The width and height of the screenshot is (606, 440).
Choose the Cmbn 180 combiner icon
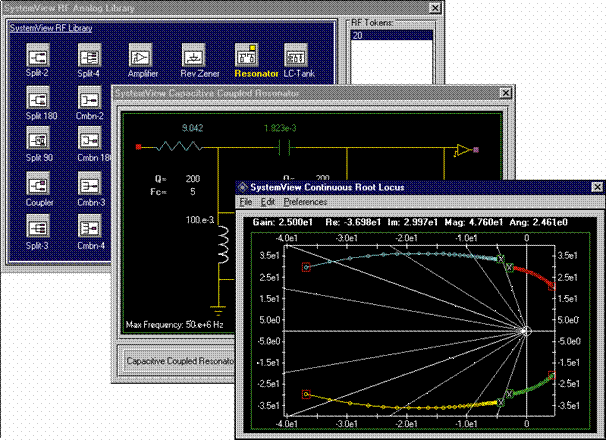[89, 138]
